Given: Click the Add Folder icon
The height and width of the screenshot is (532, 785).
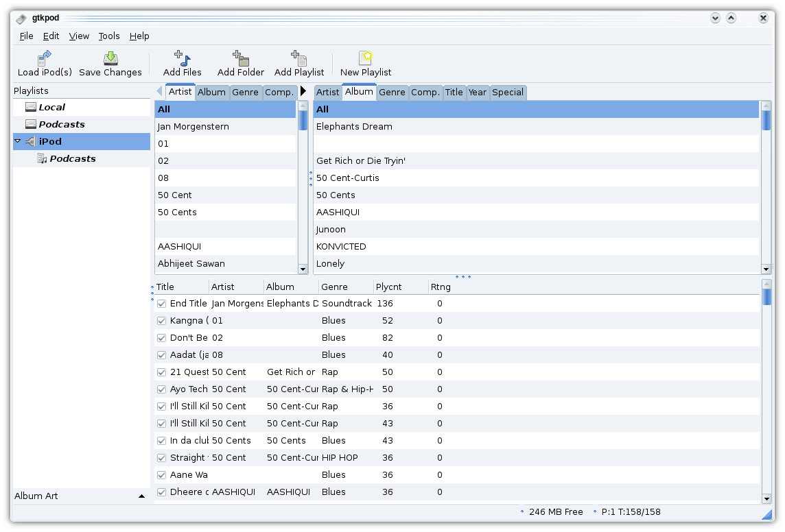Looking at the screenshot, I should (x=241, y=58).
